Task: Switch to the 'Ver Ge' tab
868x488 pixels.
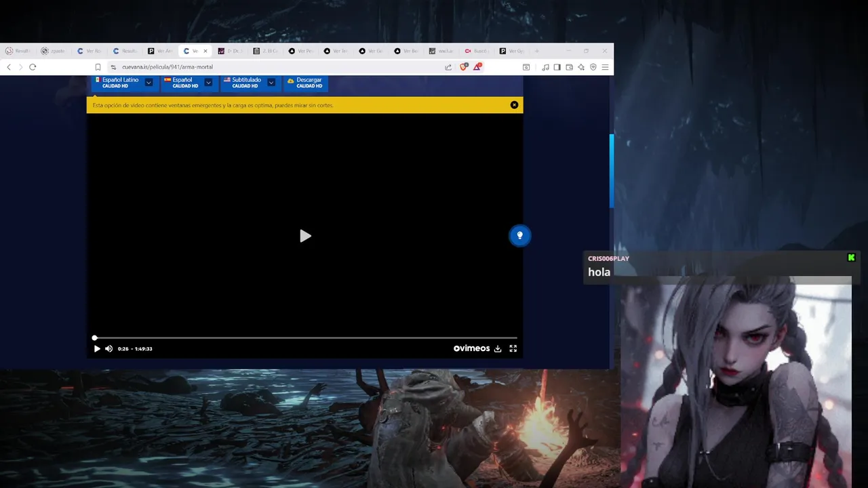Action: [x=372, y=51]
